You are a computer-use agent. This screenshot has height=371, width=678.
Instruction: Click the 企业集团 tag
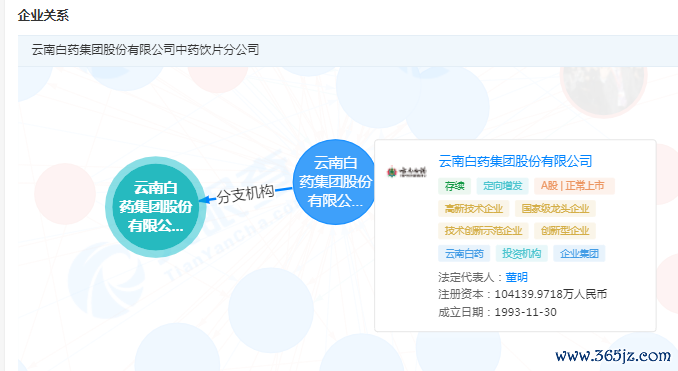click(x=579, y=253)
